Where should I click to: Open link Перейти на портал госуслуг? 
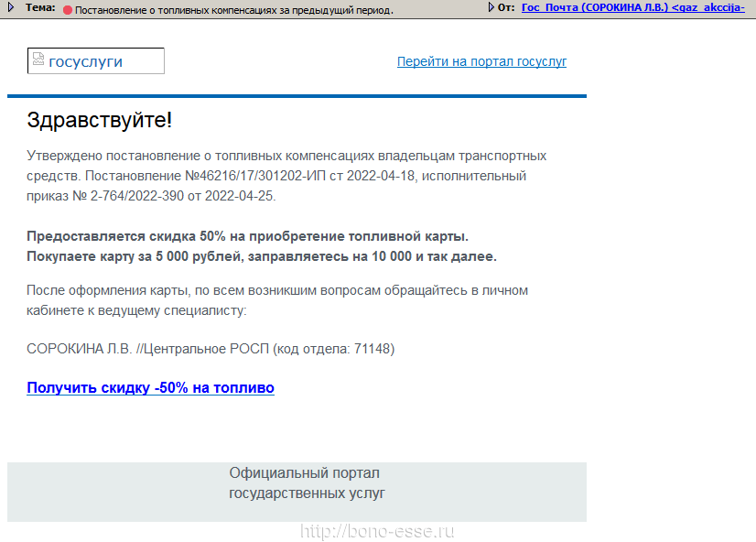tap(481, 61)
